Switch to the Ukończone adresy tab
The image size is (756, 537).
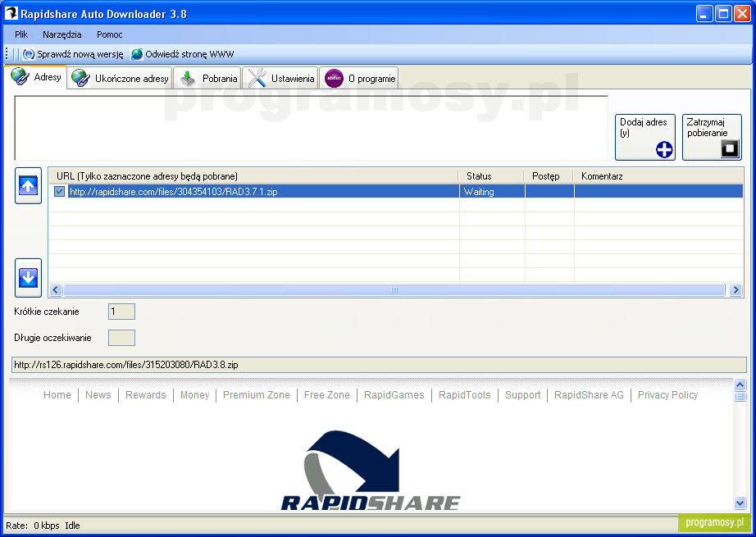[x=120, y=78]
